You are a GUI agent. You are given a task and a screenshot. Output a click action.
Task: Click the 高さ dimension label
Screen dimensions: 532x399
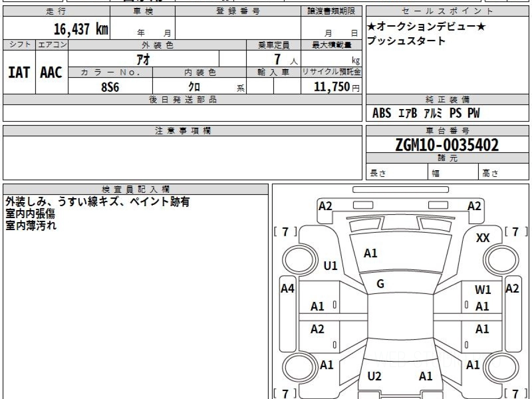pos(490,174)
